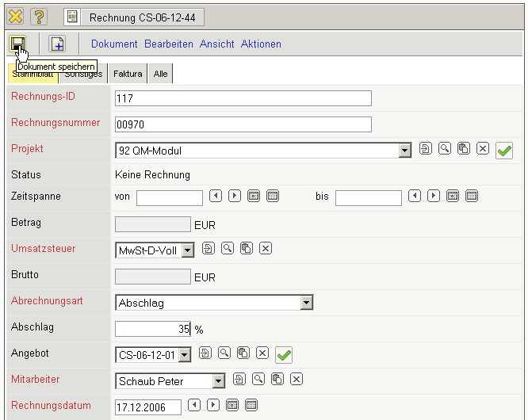Viewport: 528px width, 420px height.
Task: Open the Mitarbeiter Schaub Peter dropdown
Action: click(x=218, y=381)
